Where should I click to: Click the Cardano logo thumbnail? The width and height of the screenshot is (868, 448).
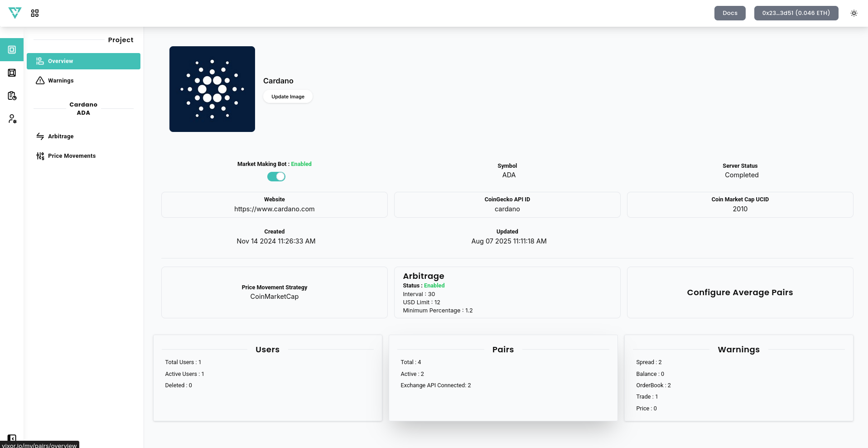(x=212, y=89)
